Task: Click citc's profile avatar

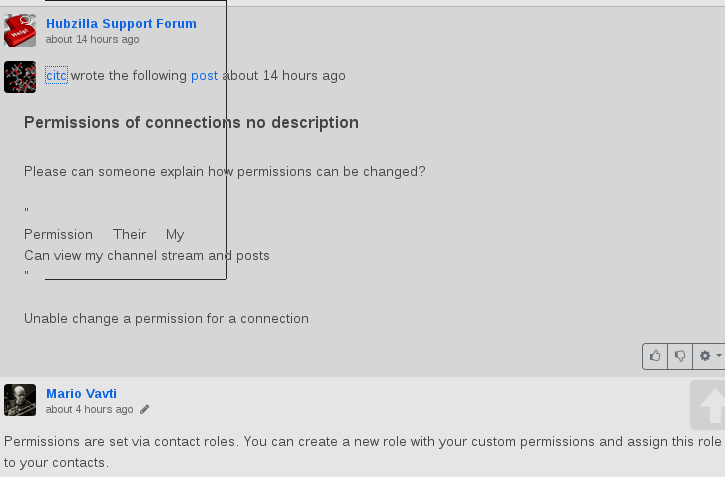Action: [x=20, y=77]
